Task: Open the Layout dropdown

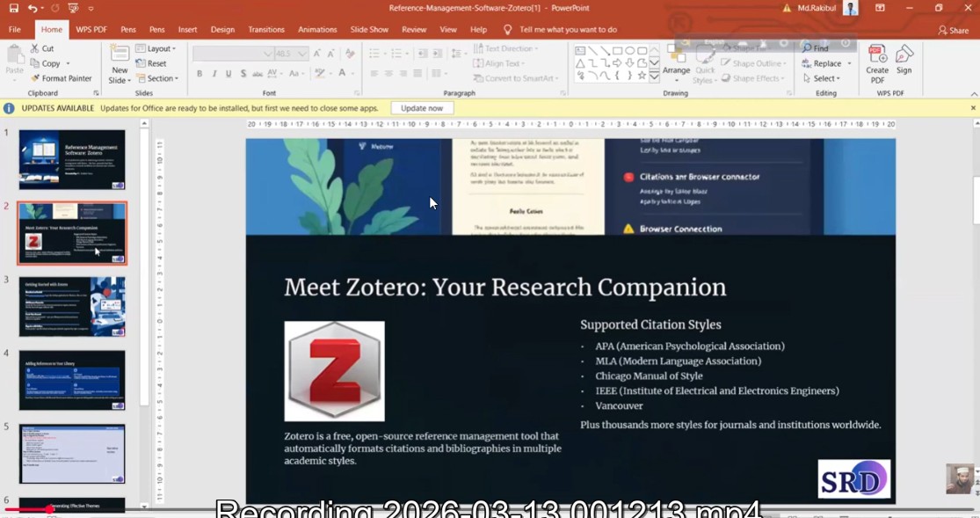Action: [x=157, y=48]
